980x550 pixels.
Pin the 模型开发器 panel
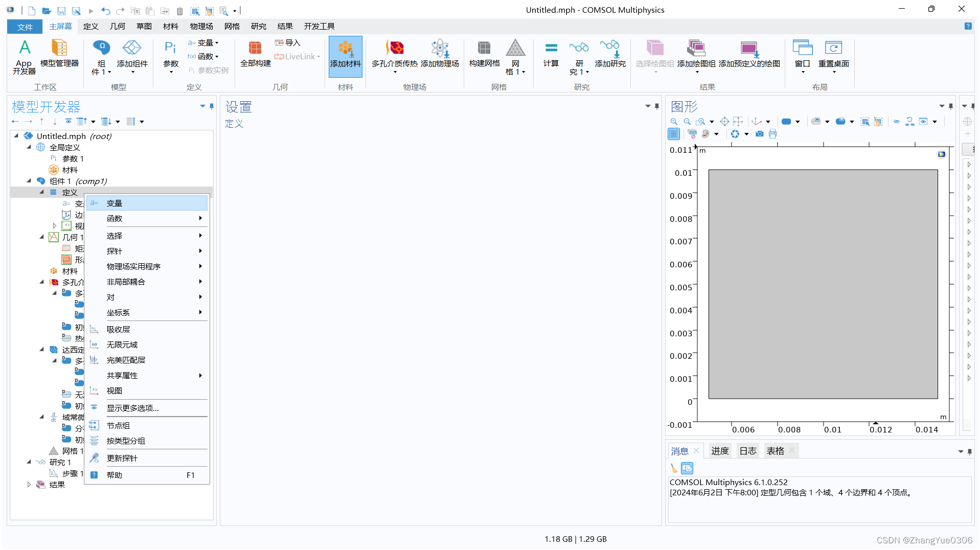[212, 107]
